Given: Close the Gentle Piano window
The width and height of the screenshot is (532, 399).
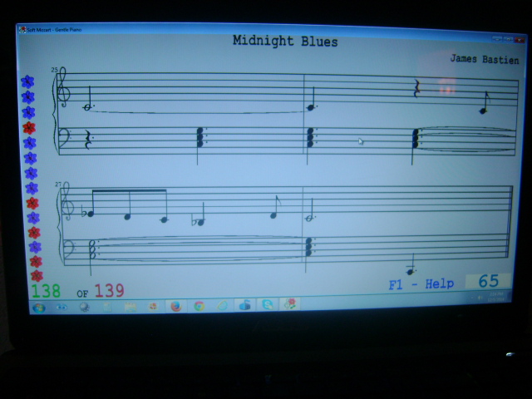Looking at the screenshot, I should click(519, 40).
